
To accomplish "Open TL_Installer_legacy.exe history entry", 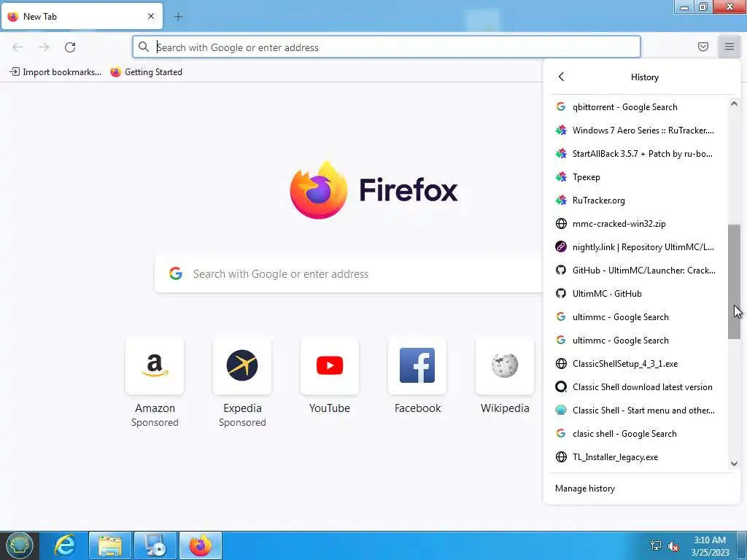I will 638,457.
